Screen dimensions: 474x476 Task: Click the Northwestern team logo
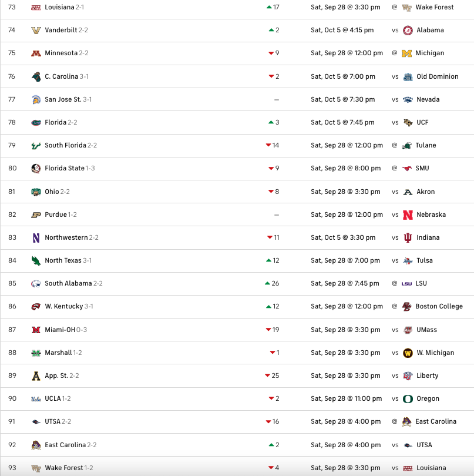tap(36, 238)
